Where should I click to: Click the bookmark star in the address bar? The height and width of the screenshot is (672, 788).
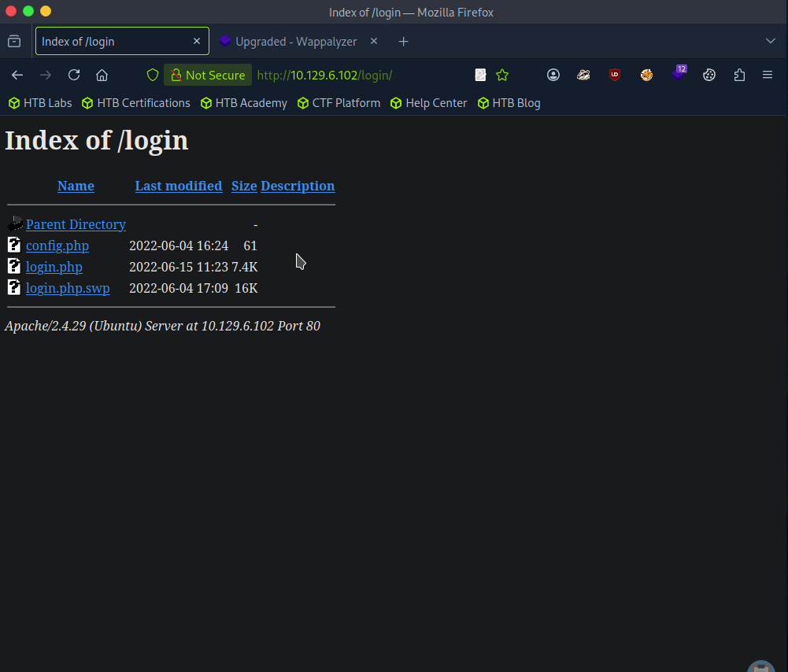[502, 75]
